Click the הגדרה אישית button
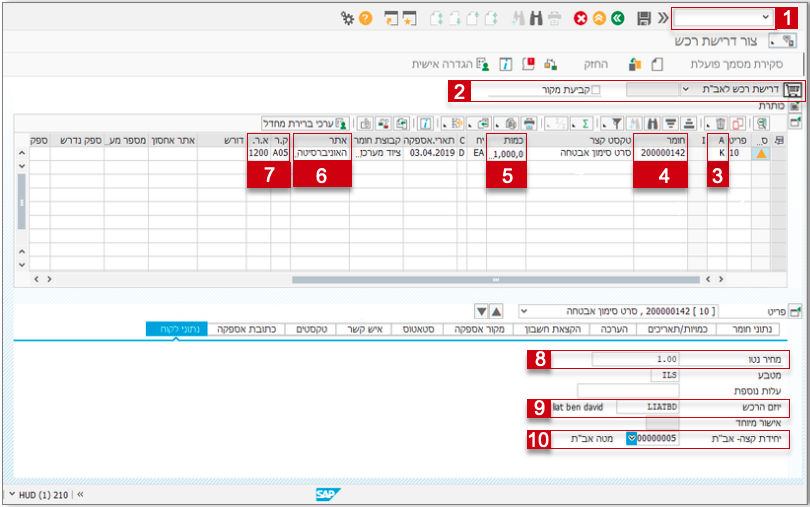This screenshot has width=810, height=507. pos(450,65)
